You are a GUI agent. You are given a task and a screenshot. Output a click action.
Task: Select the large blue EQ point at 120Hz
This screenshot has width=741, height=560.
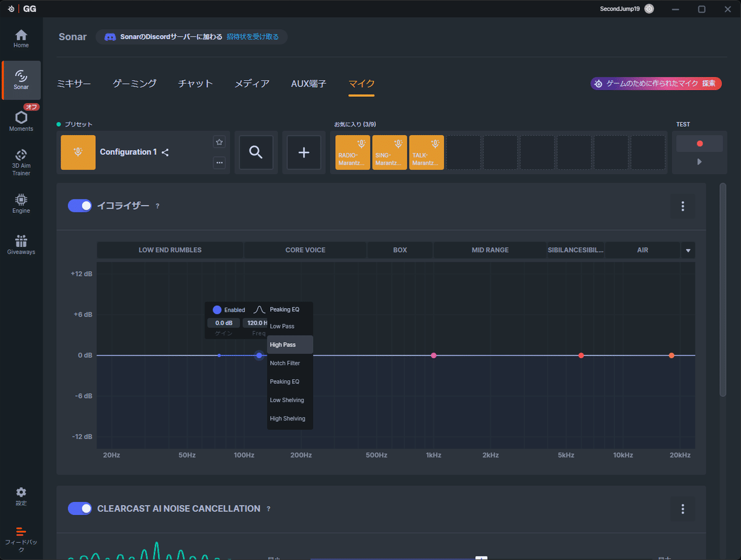pos(259,355)
